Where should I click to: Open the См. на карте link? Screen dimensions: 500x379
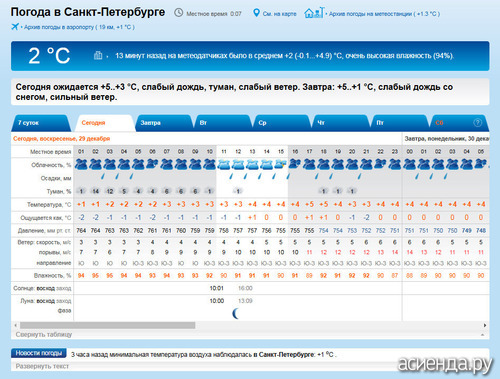(279, 14)
